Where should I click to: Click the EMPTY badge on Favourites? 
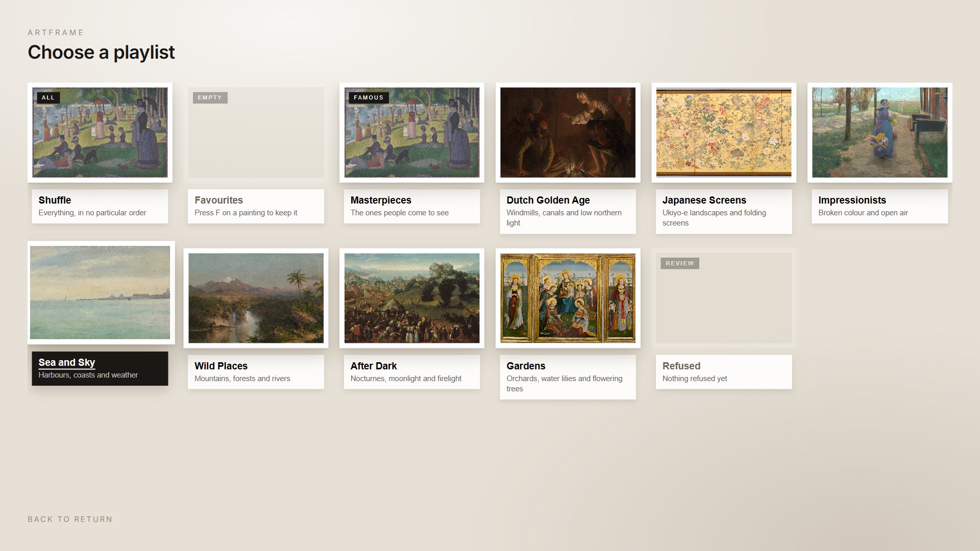210,97
